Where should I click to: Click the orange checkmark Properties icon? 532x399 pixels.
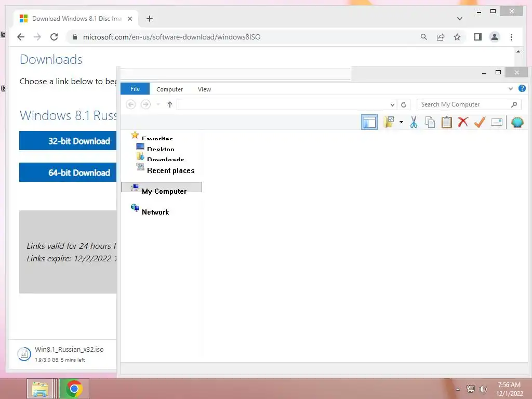(x=480, y=122)
